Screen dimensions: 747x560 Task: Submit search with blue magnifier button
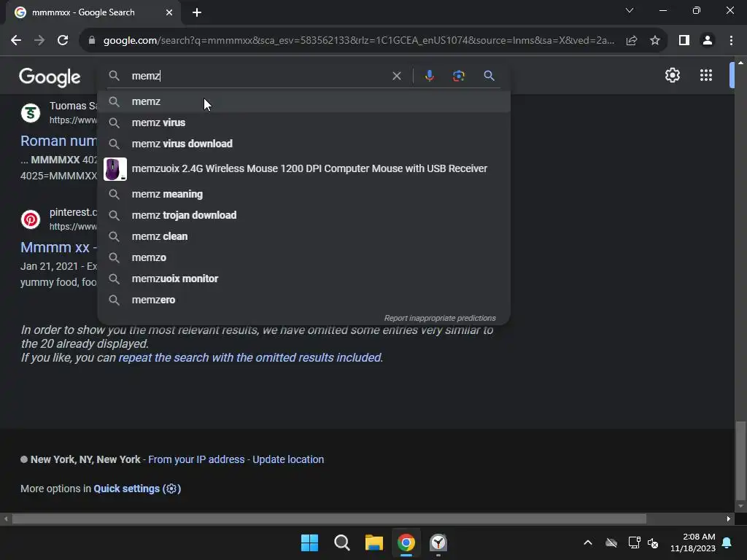tap(489, 76)
